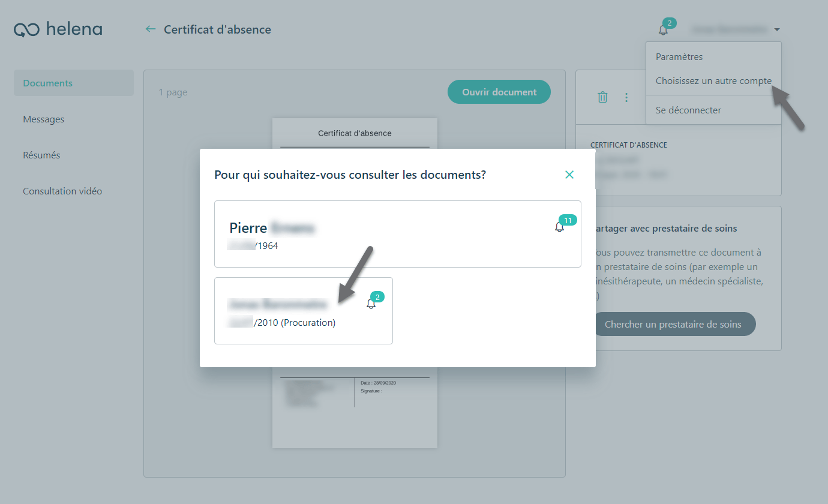Expand the user account dropdown arrow
The image size is (828, 504).
777,29
